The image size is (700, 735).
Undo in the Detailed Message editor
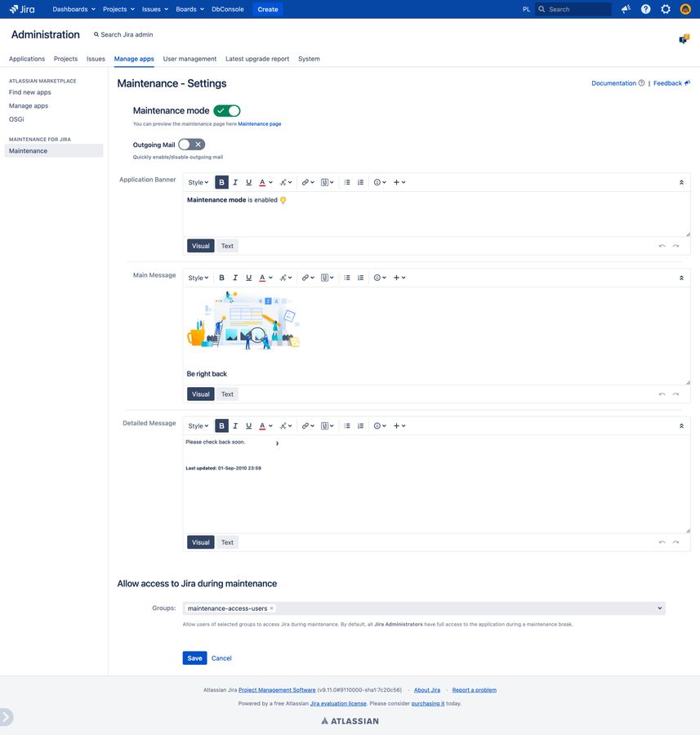coord(662,542)
